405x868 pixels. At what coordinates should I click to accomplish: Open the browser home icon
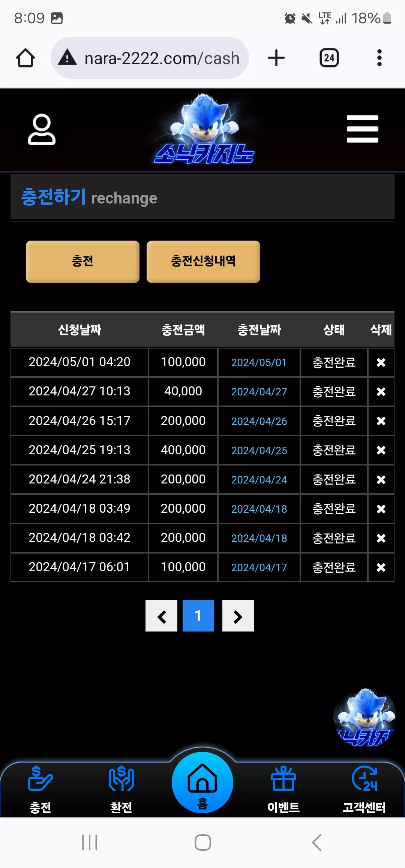[25, 58]
